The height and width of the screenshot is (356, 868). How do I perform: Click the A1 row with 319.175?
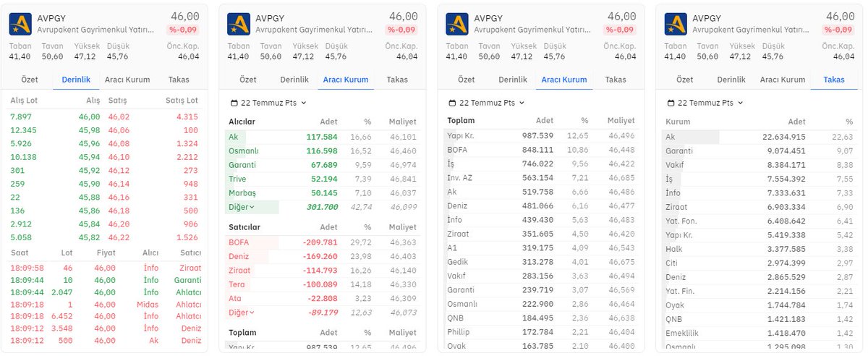[541, 247]
